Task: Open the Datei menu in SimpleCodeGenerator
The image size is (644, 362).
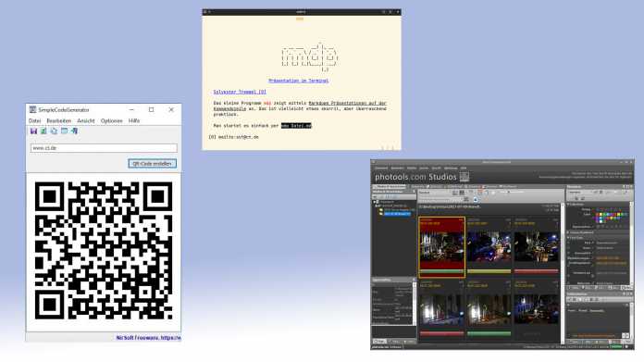Action: pos(34,120)
